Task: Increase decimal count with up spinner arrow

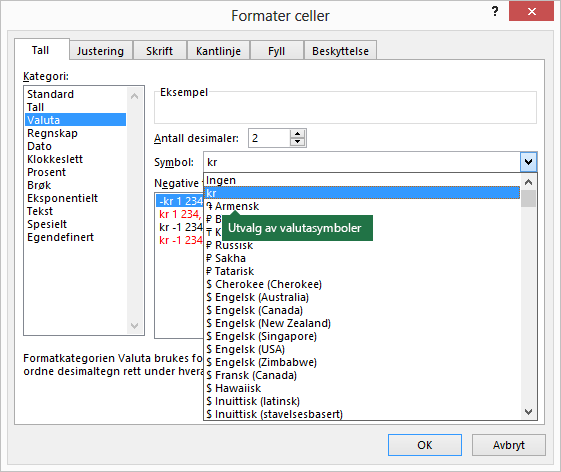Action: point(297,134)
